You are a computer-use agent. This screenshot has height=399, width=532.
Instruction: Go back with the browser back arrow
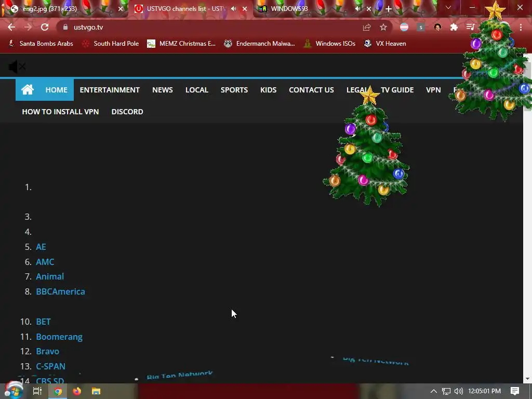pyautogui.click(x=11, y=27)
